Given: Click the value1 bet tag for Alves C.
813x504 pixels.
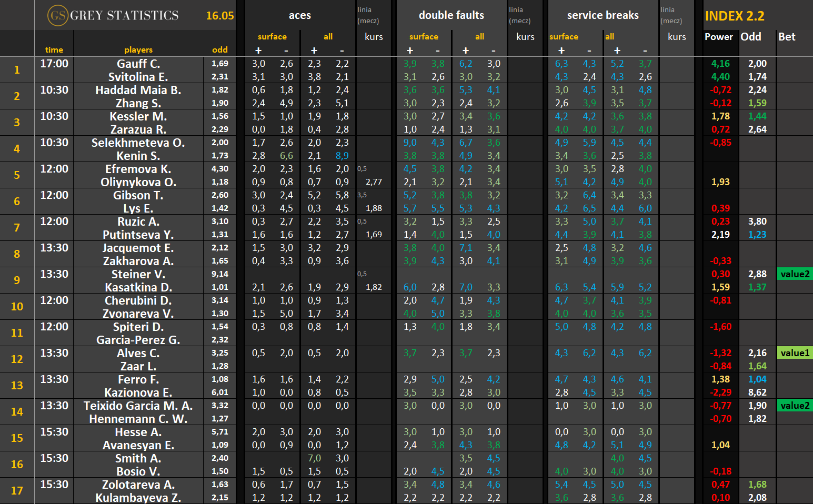Looking at the screenshot, I should point(795,352).
